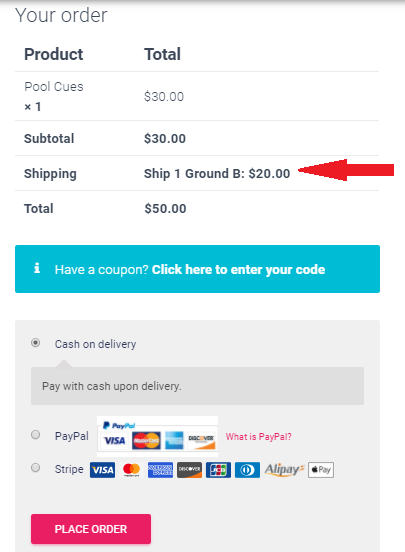The height and width of the screenshot is (552, 405).
Task: Select the PayPal payment radio button
Action: [35, 435]
